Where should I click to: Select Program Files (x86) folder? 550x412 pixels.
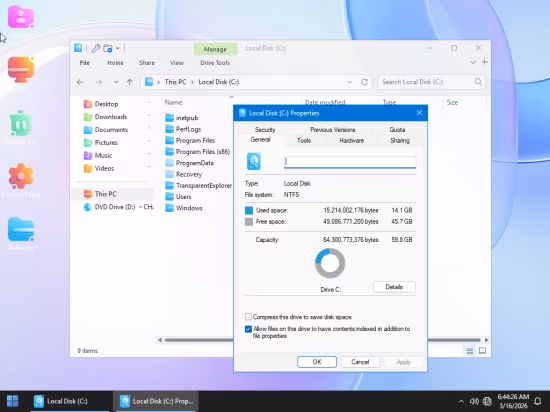tap(203, 152)
